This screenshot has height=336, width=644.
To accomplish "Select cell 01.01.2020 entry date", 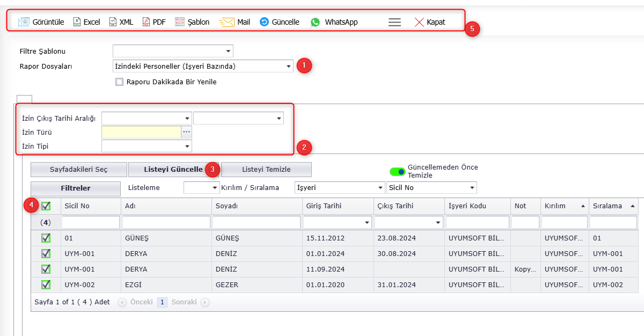I will tap(338, 284).
